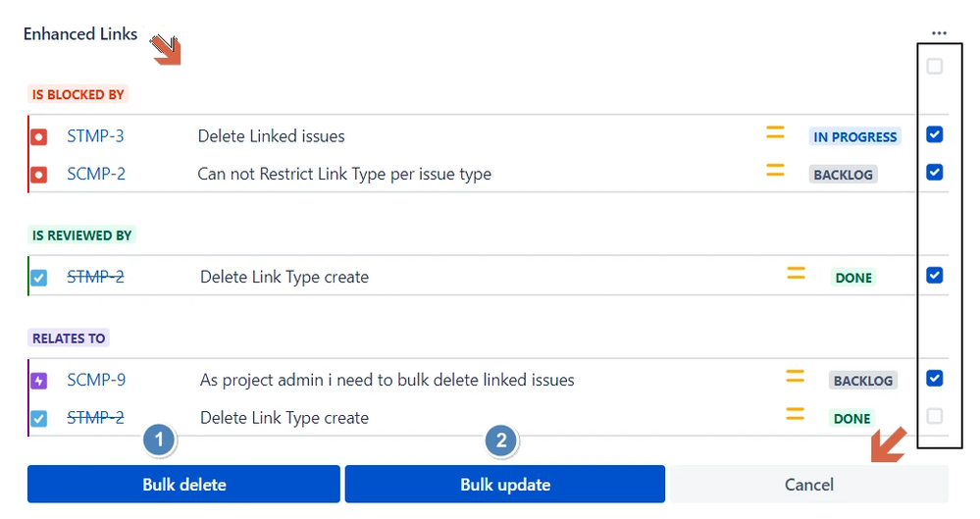Screen dimensions: 980x519
Task: Click the Bulk delete button
Action: [183, 485]
